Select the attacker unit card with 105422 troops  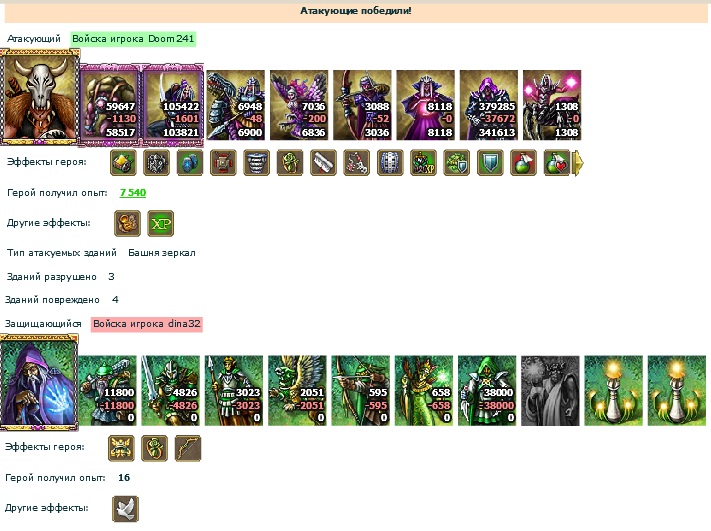(173, 105)
